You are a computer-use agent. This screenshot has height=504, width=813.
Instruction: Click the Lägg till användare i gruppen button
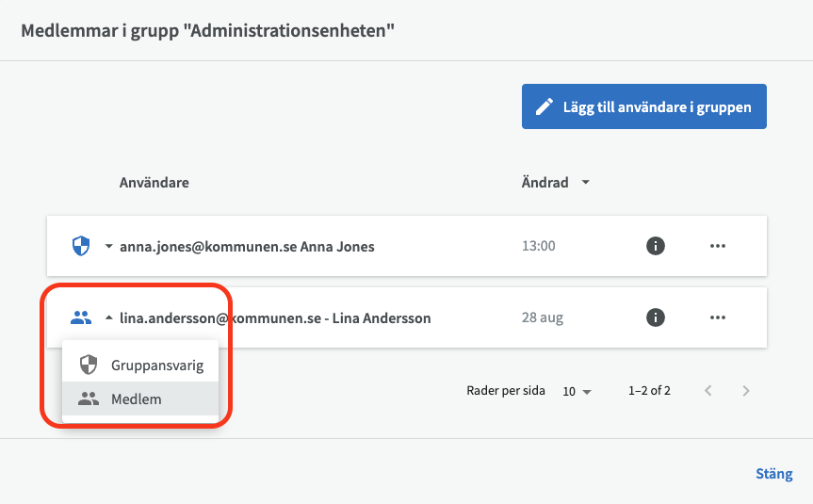[643, 106]
